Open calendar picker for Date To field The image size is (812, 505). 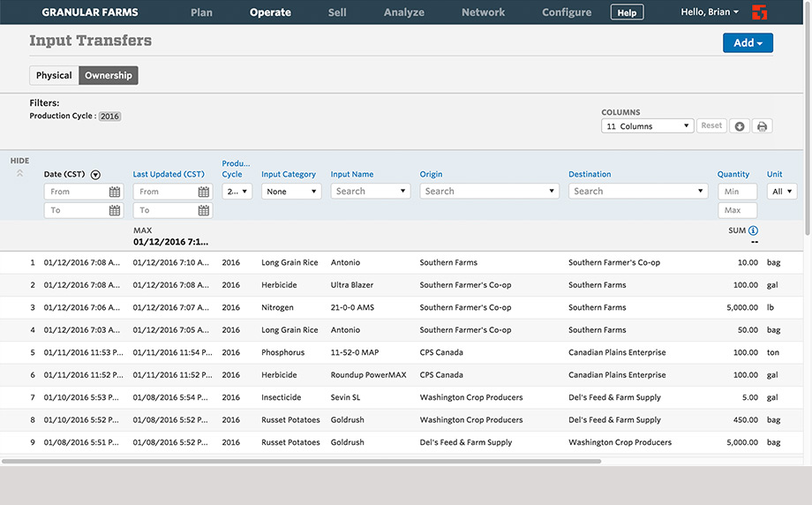tap(115, 210)
